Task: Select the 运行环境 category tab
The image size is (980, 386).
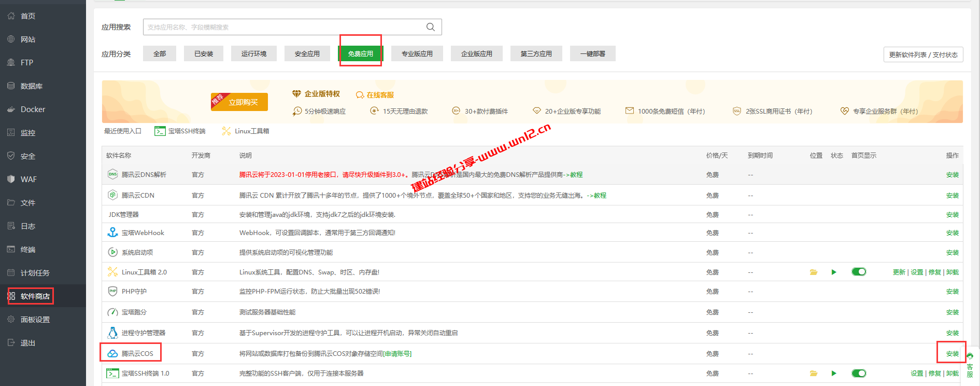Action: point(254,53)
